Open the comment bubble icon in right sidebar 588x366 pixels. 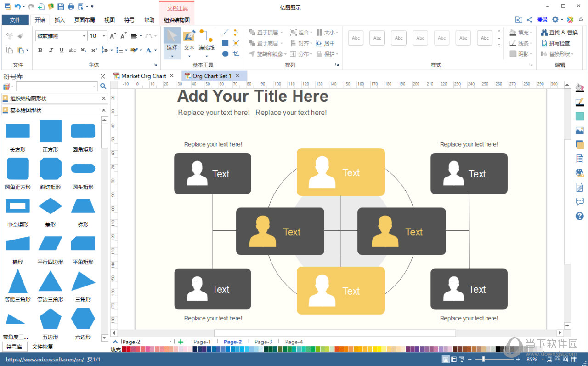(580, 201)
